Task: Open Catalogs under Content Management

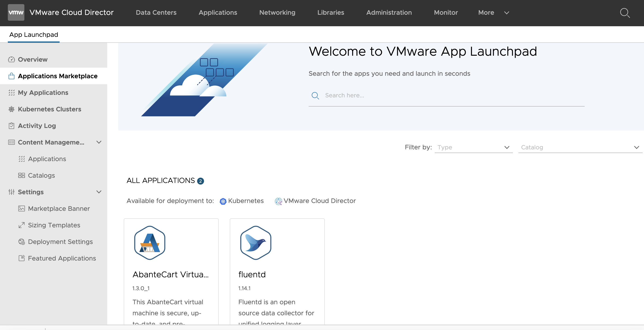Action: [41, 175]
